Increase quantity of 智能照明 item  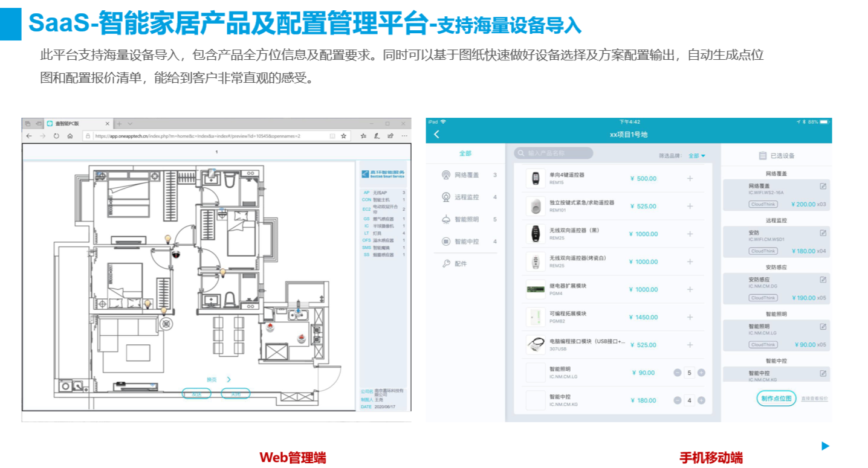701,373
